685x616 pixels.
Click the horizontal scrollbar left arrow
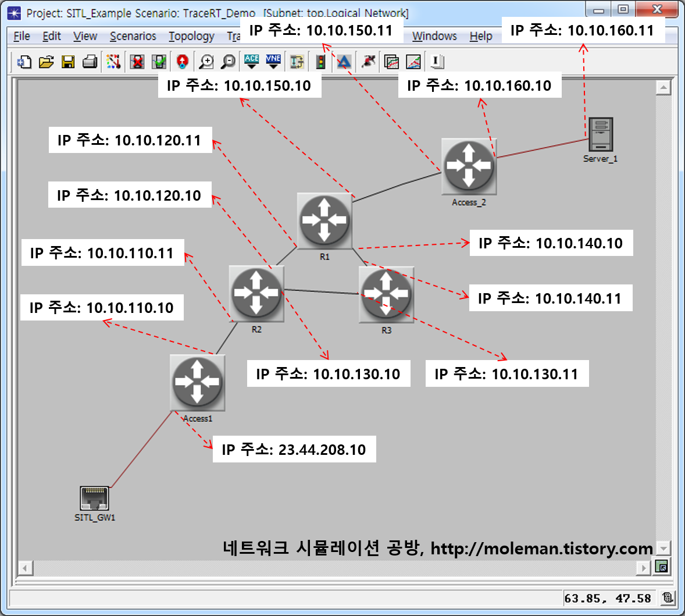(x=25, y=568)
